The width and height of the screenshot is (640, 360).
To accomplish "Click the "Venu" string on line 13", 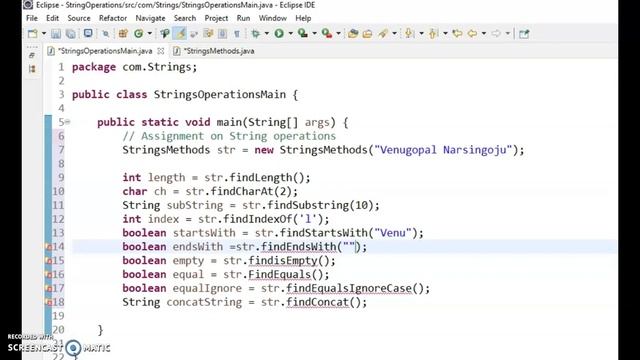I will [x=393, y=233].
